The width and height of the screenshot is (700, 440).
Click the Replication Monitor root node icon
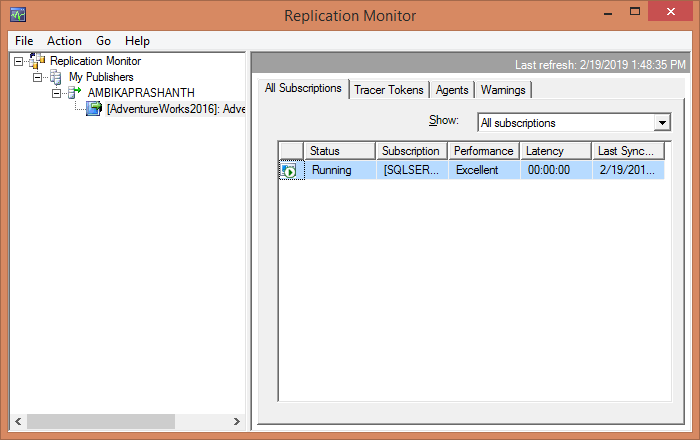click(38, 61)
